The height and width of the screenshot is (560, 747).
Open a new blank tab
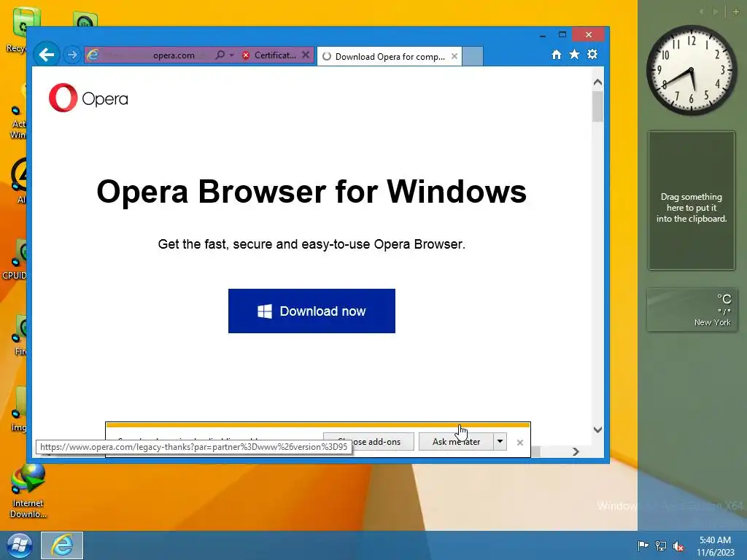point(473,56)
